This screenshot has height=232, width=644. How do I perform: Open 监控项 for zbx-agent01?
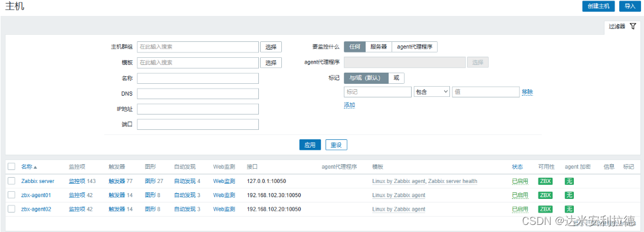point(77,195)
